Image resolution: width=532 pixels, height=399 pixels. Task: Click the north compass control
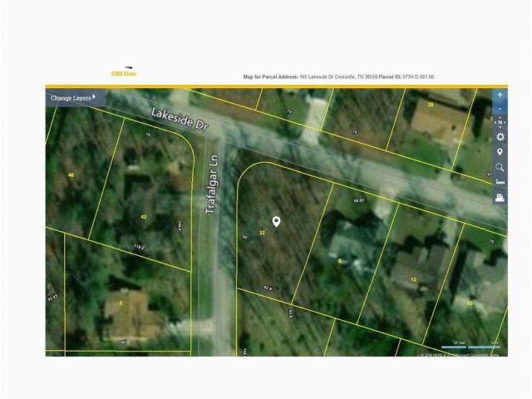[x=500, y=122]
